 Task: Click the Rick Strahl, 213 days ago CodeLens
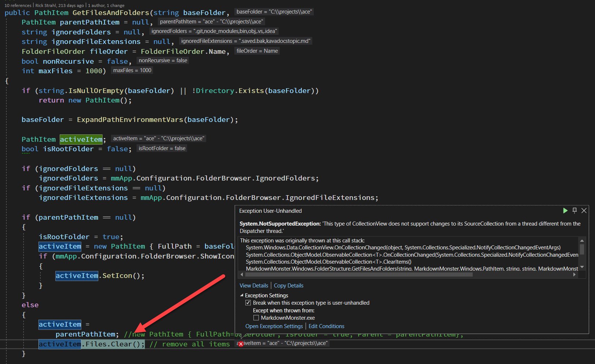60,5
